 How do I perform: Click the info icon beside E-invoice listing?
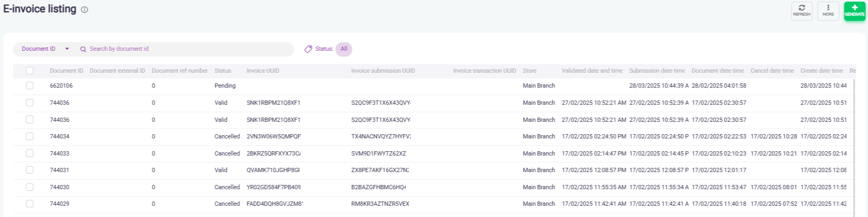click(85, 10)
